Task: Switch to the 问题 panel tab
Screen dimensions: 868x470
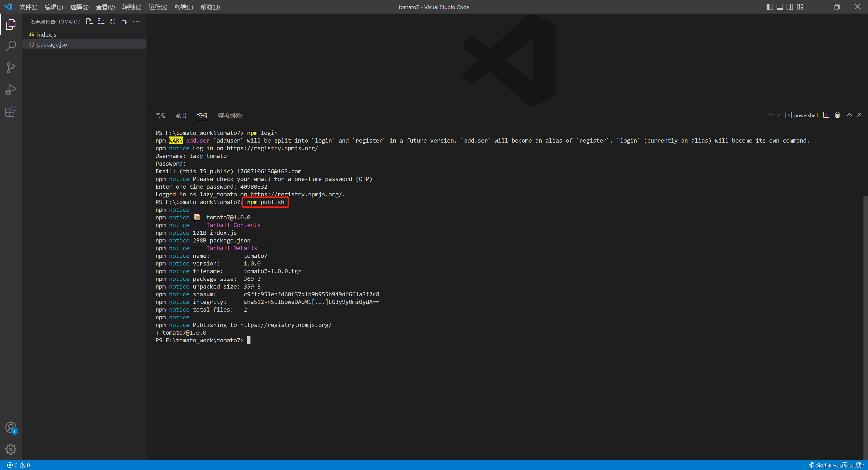Action: (x=160, y=115)
